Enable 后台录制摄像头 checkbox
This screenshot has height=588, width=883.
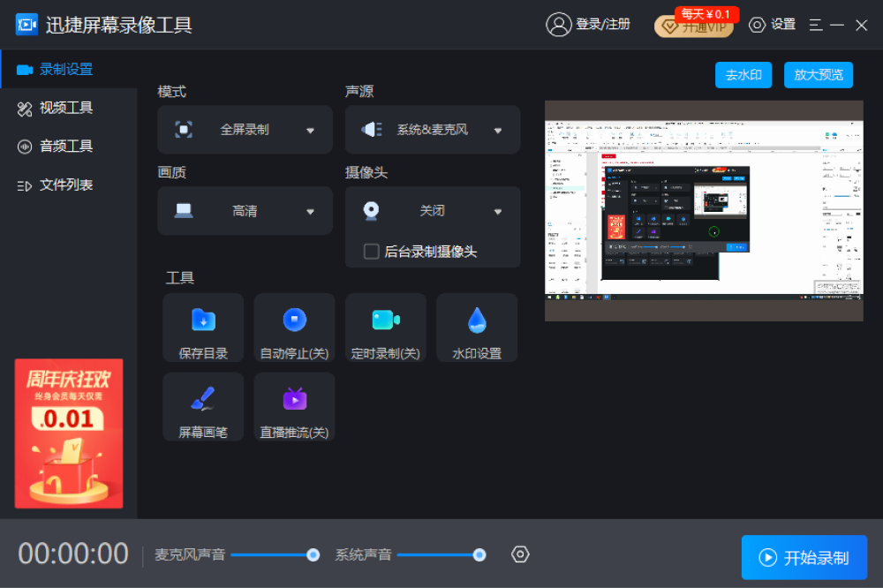tap(372, 252)
